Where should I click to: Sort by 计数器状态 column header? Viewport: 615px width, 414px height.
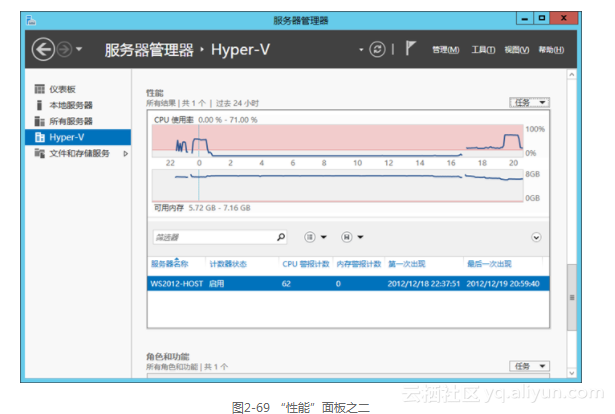(x=228, y=264)
